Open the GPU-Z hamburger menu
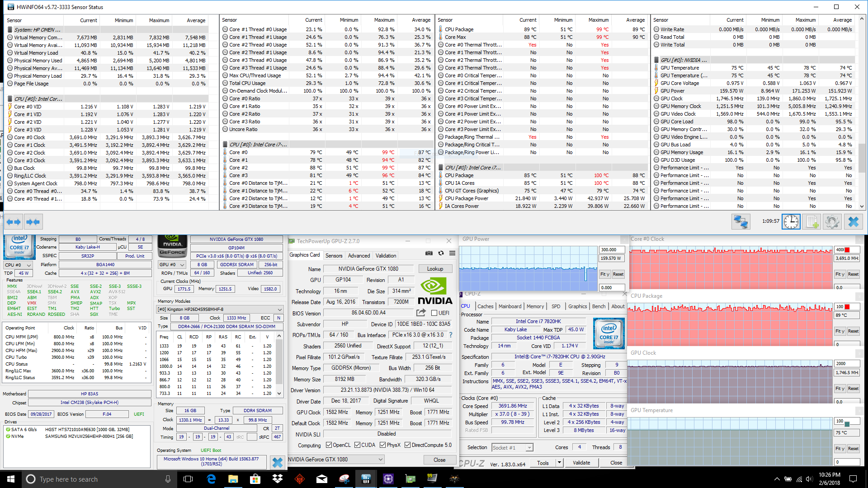Screen dimensions: 868x488 (x=452, y=253)
